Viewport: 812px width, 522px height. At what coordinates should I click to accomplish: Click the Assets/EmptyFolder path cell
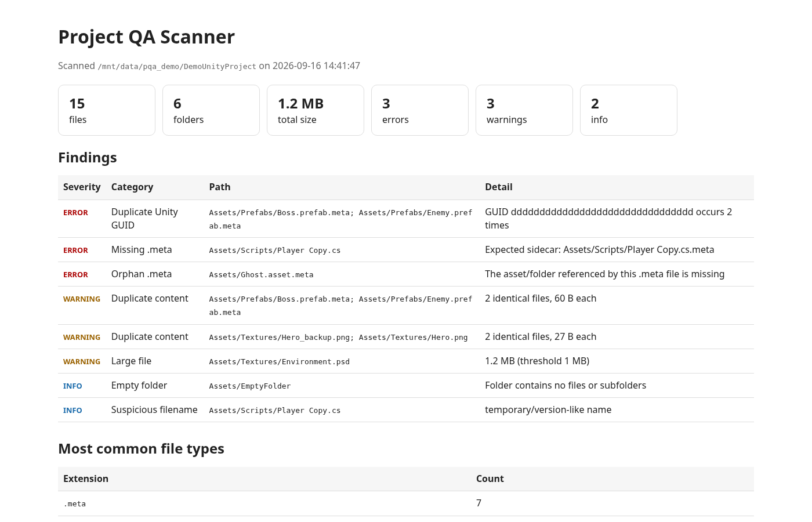point(250,386)
